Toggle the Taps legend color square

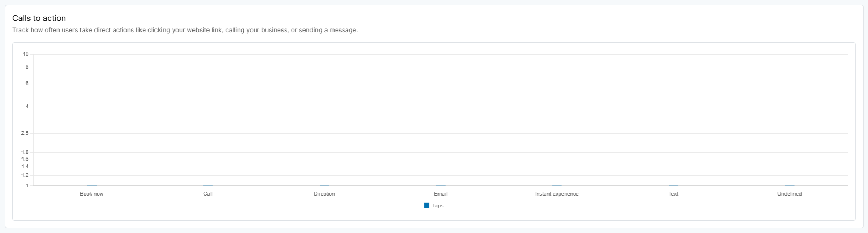coord(427,206)
